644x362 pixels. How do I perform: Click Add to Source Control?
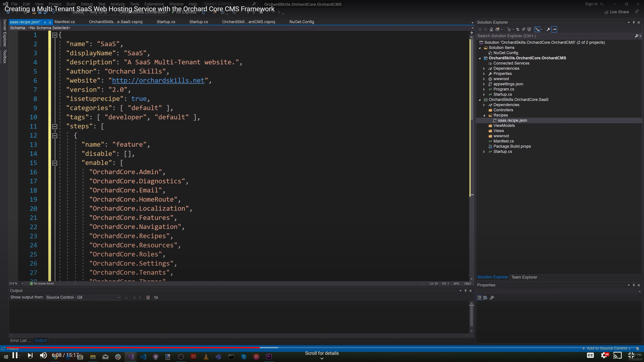[x=606, y=349]
